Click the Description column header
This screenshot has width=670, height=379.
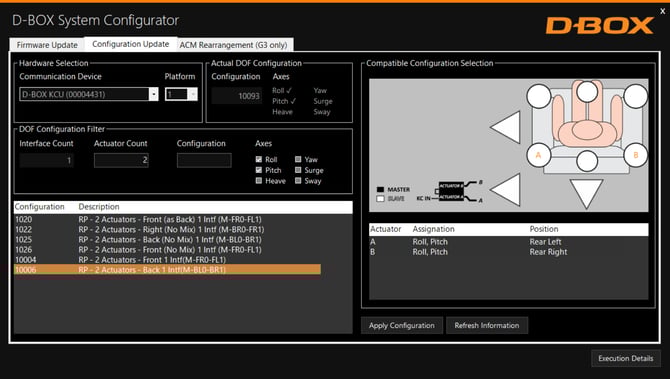coord(99,207)
